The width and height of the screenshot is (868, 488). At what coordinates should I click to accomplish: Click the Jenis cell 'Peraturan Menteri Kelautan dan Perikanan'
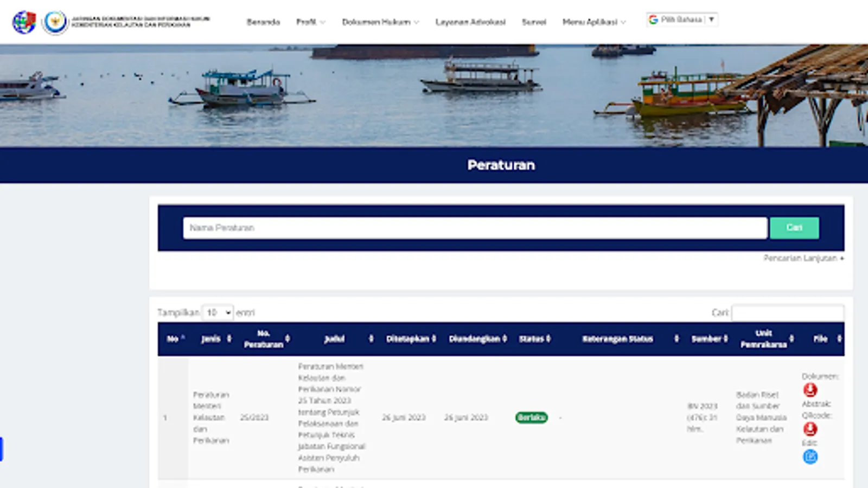[x=211, y=418]
